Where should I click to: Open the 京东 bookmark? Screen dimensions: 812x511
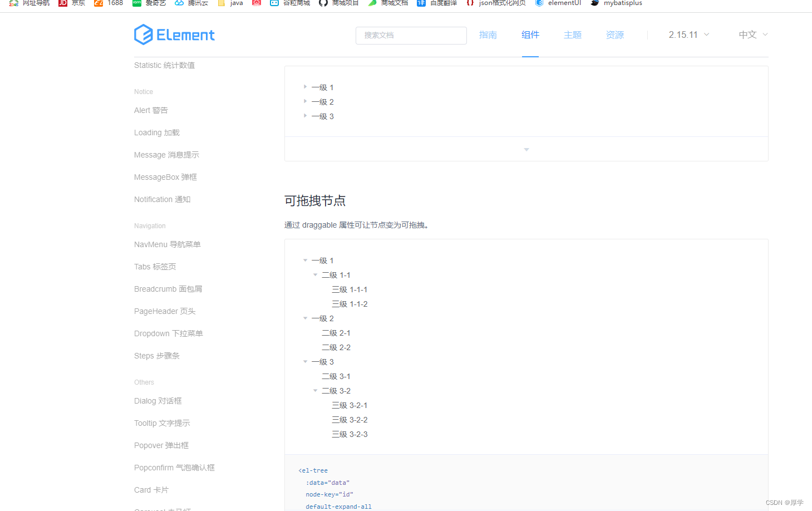pyautogui.click(x=72, y=3)
